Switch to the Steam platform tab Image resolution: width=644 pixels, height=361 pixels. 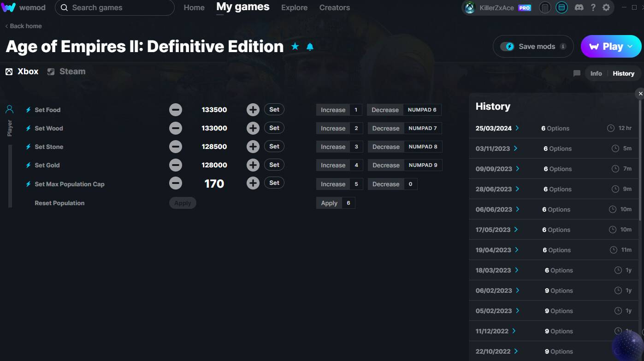pyautogui.click(x=67, y=71)
